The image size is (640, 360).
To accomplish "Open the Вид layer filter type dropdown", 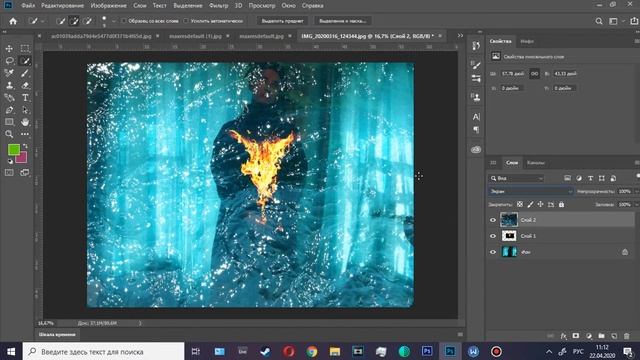I will tap(516, 178).
